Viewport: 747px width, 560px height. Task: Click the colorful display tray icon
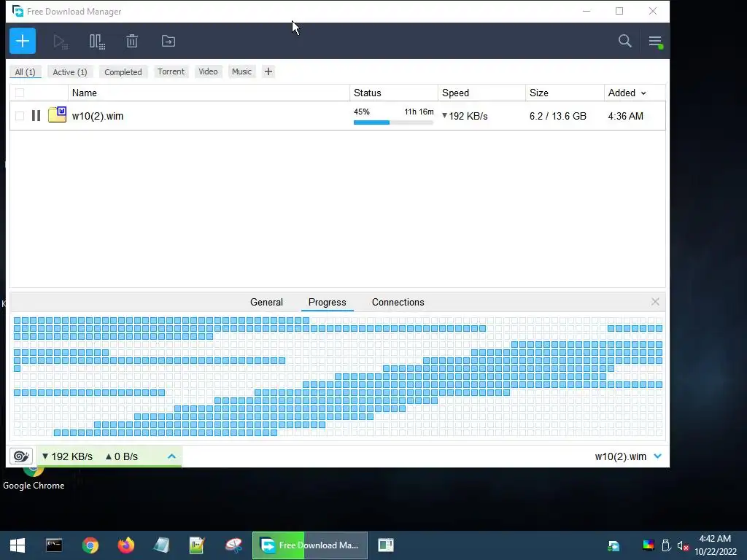(649, 545)
